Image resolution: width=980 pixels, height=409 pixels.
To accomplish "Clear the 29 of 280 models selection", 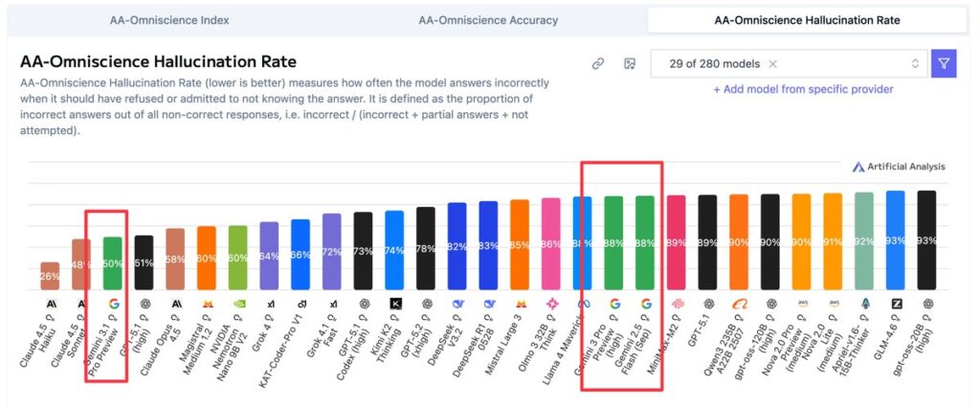I will tap(772, 64).
